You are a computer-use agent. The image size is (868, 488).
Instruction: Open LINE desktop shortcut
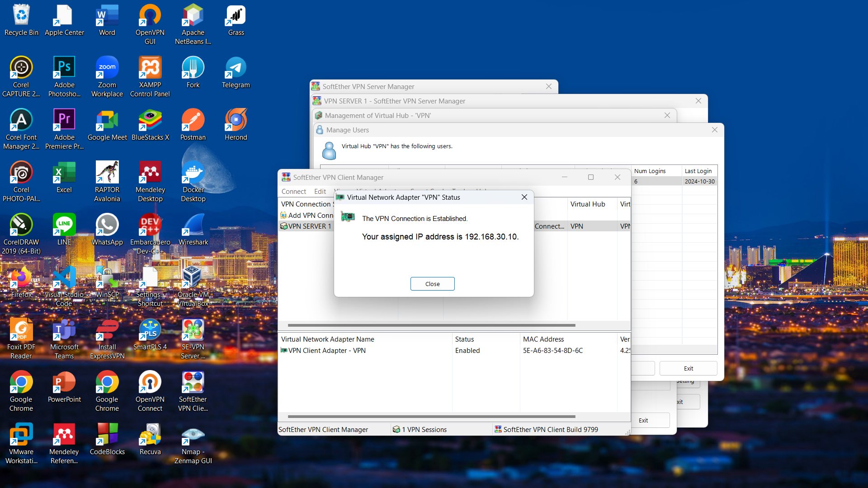tap(64, 230)
